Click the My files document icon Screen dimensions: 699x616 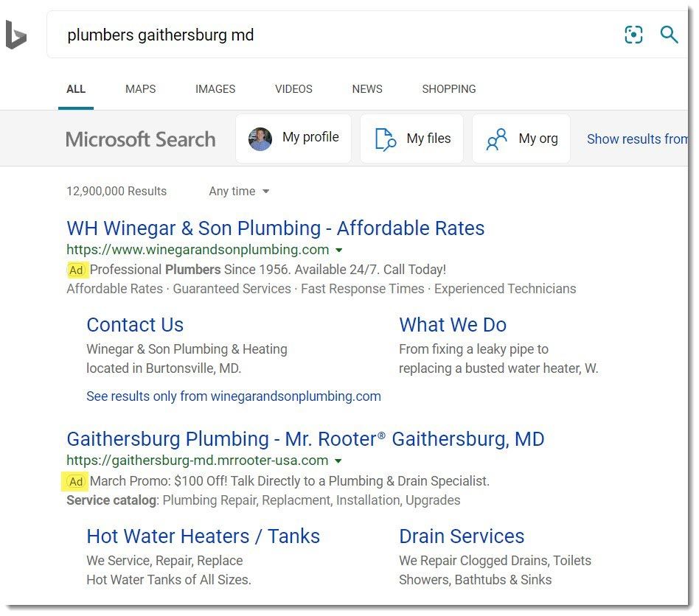pyautogui.click(x=385, y=139)
